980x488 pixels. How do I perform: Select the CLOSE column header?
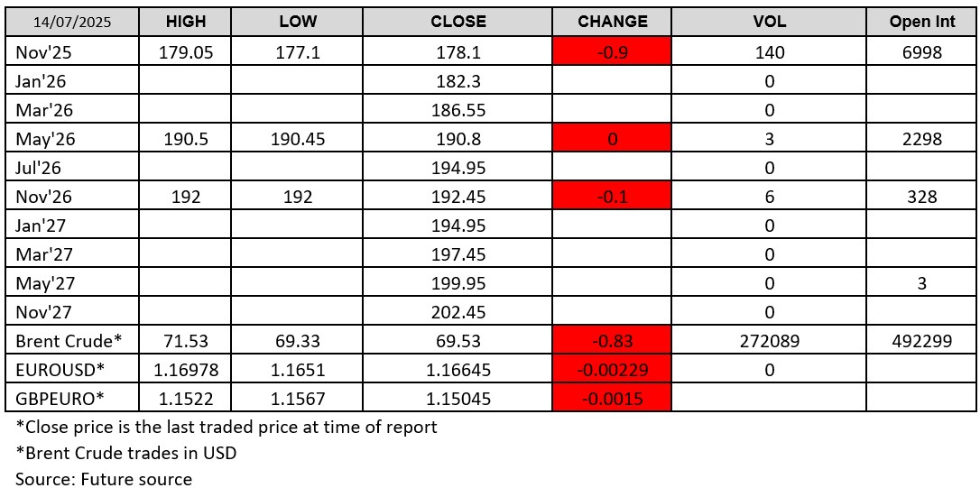click(458, 22)
